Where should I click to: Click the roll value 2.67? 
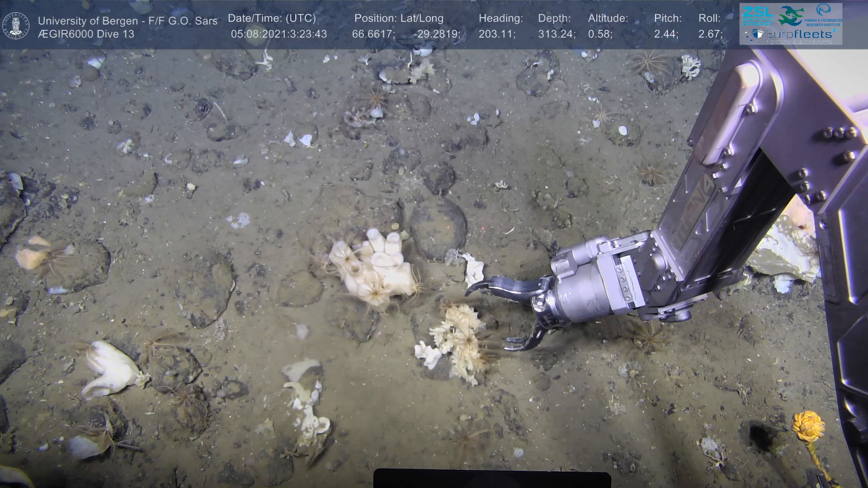pyautogui.click(x=710, y=34)
